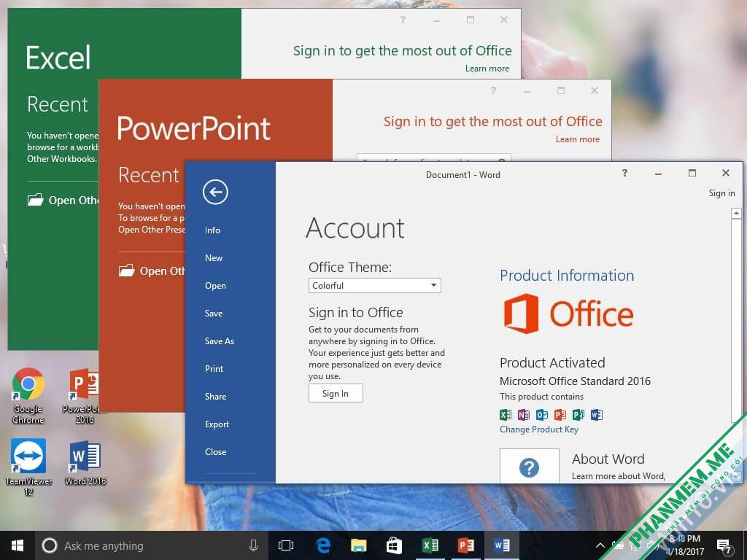This screenshot has height=560, width=747.
Task: Open Other Presentations folder icon in PowerPoint
Action: click(x=126, y=271)
